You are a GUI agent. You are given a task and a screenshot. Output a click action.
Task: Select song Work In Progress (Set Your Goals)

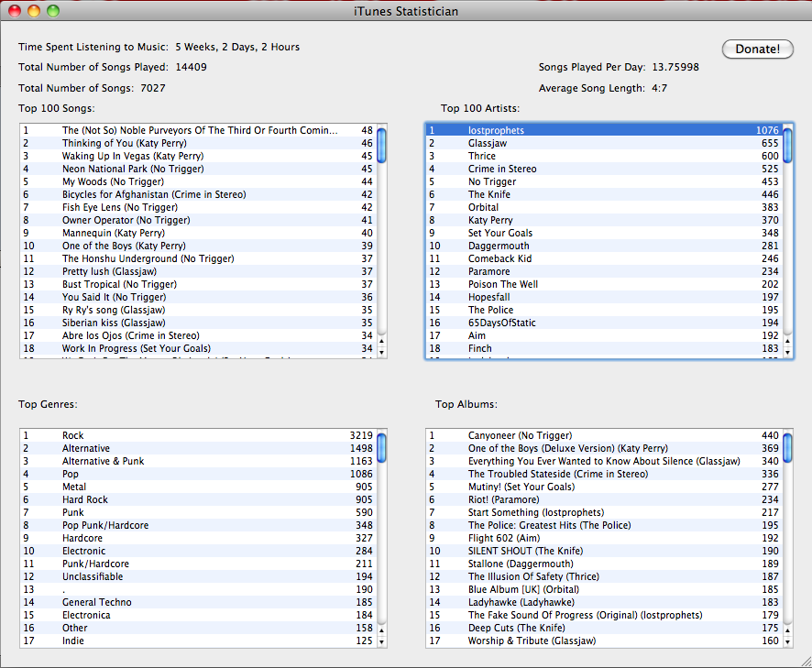198,348
